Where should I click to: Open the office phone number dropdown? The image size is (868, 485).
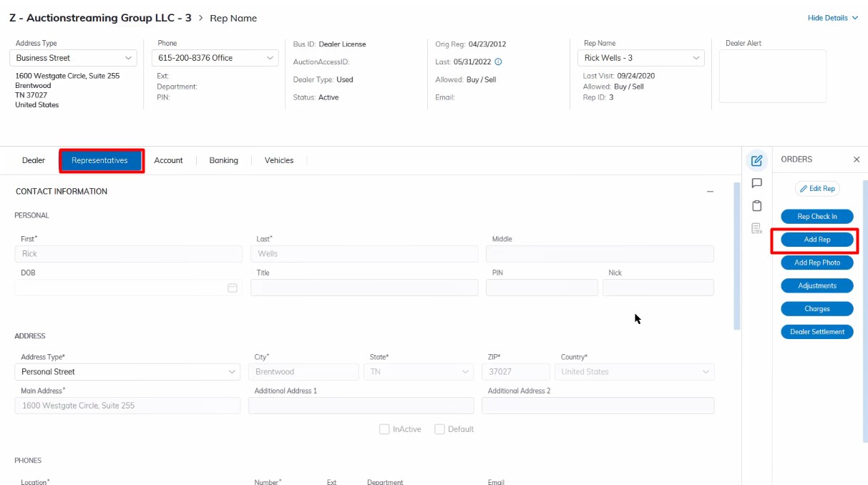(x=215, y=58)
